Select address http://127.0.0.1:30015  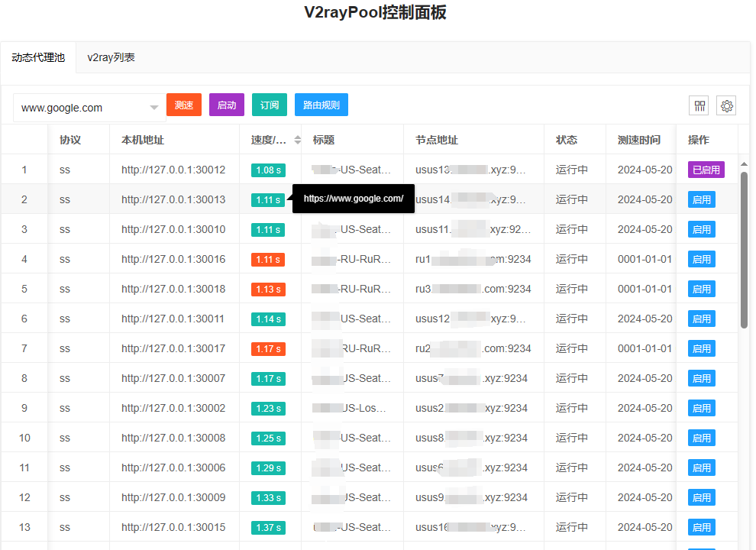[x=173, y=527]
